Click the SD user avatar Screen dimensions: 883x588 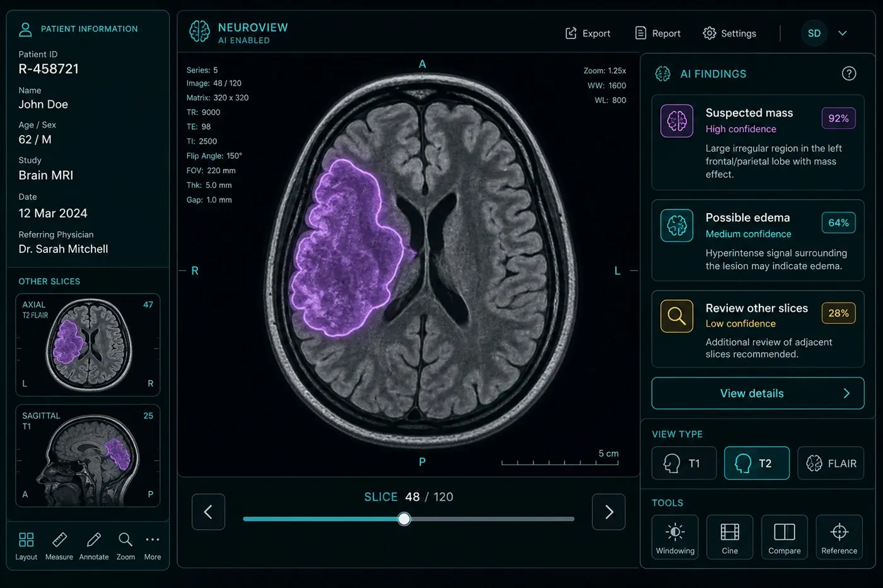coord(814,33)
